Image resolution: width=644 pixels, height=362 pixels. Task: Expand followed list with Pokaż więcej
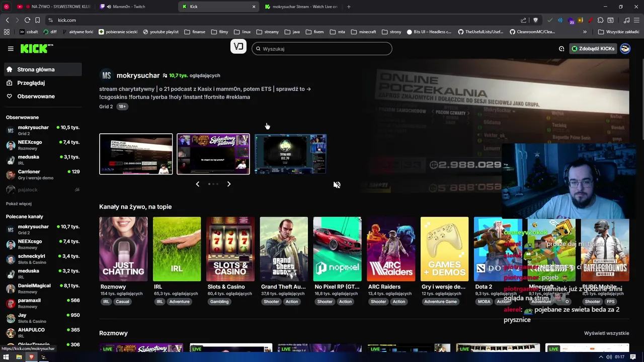coord(19,204)
